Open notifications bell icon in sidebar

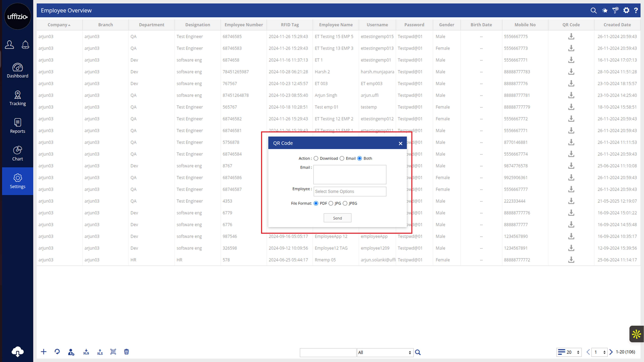[25, 45]
